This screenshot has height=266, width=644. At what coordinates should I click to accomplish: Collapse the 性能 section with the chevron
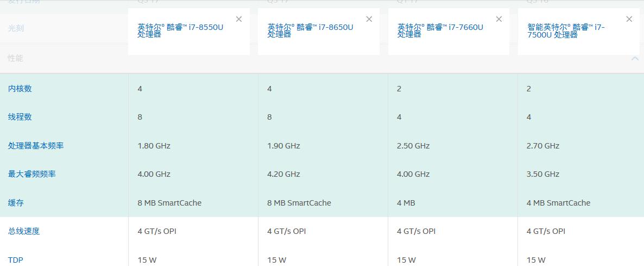pyautogui.click(x=635, y=58)
